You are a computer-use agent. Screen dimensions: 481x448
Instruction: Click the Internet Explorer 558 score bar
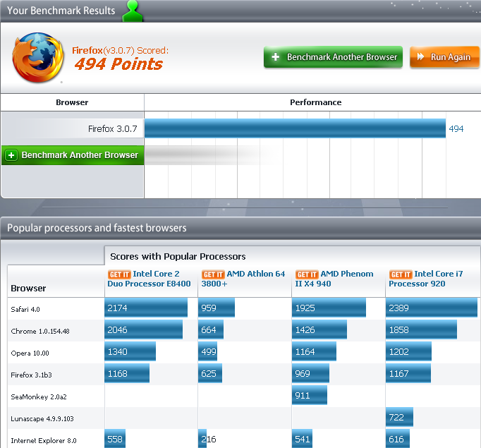click(x=115, y=439)
